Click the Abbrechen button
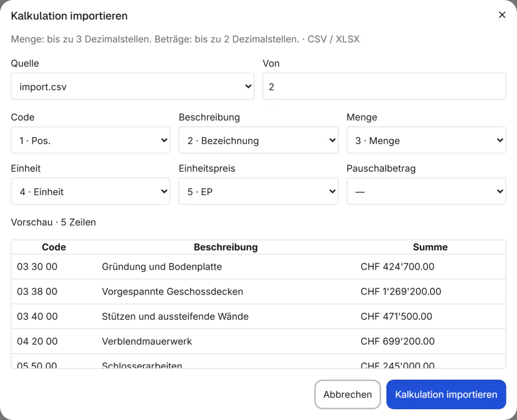517x420 pixels. 348,394
